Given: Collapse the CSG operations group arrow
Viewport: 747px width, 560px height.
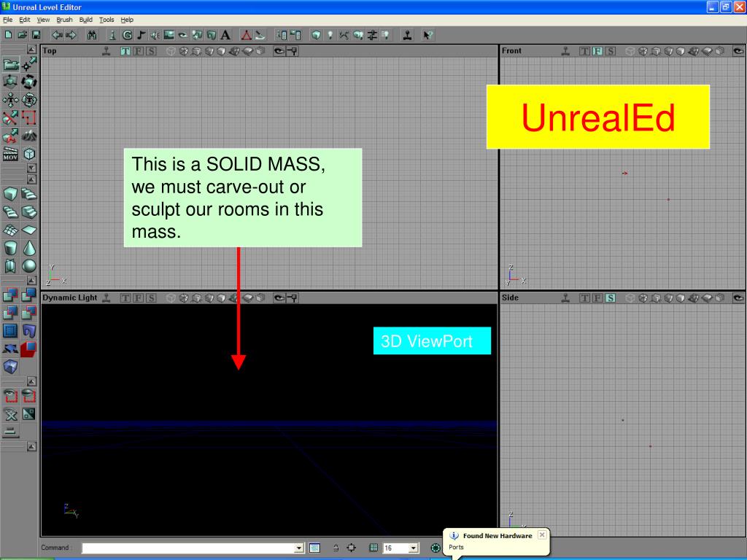Looking at the screenshot, I should tap(31, 281).
